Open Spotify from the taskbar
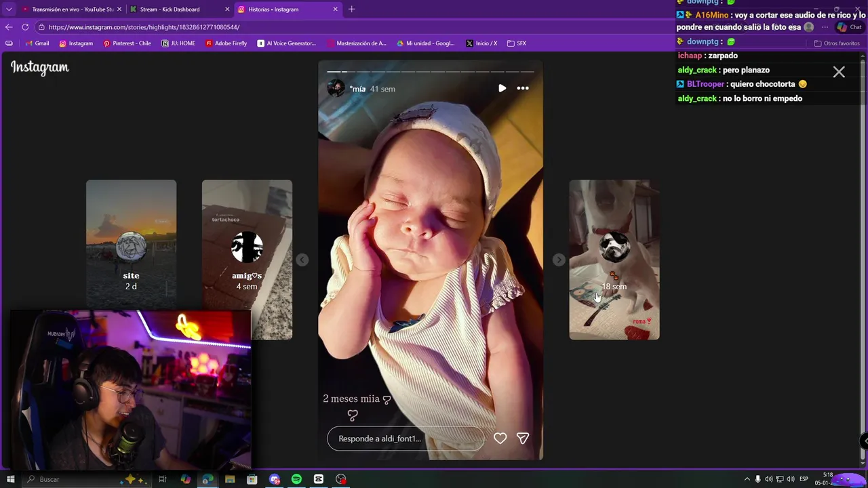Screen dimensions: 868x488 [296, 479]
